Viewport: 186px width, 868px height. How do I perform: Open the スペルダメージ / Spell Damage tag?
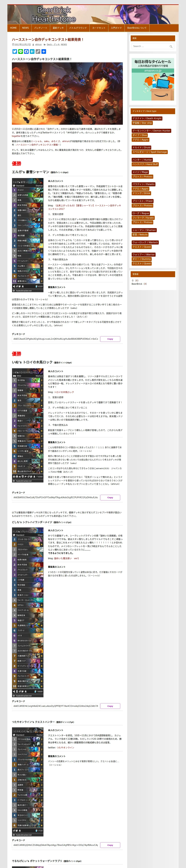[149, 152]
